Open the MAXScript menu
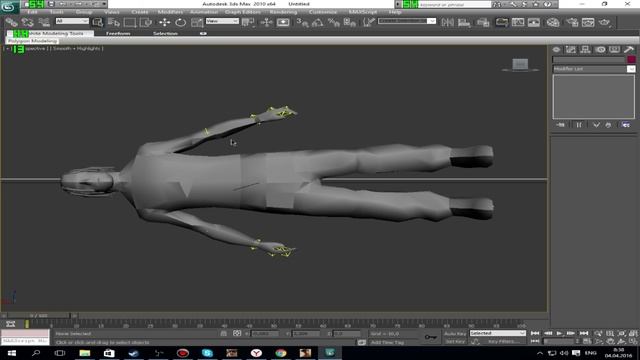Screen dimensions: 640x360 click(x=363, y=12)
